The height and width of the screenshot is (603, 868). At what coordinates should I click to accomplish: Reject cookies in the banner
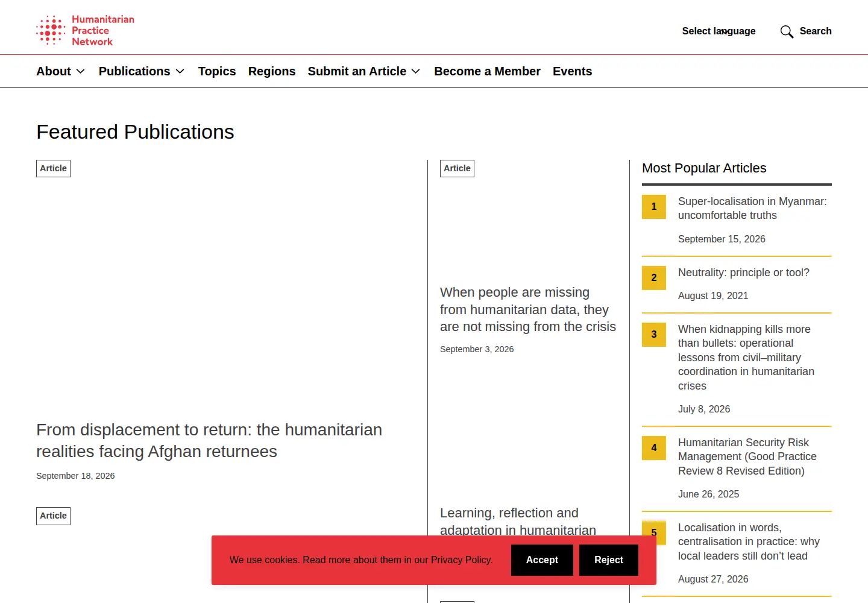point(609,560)
